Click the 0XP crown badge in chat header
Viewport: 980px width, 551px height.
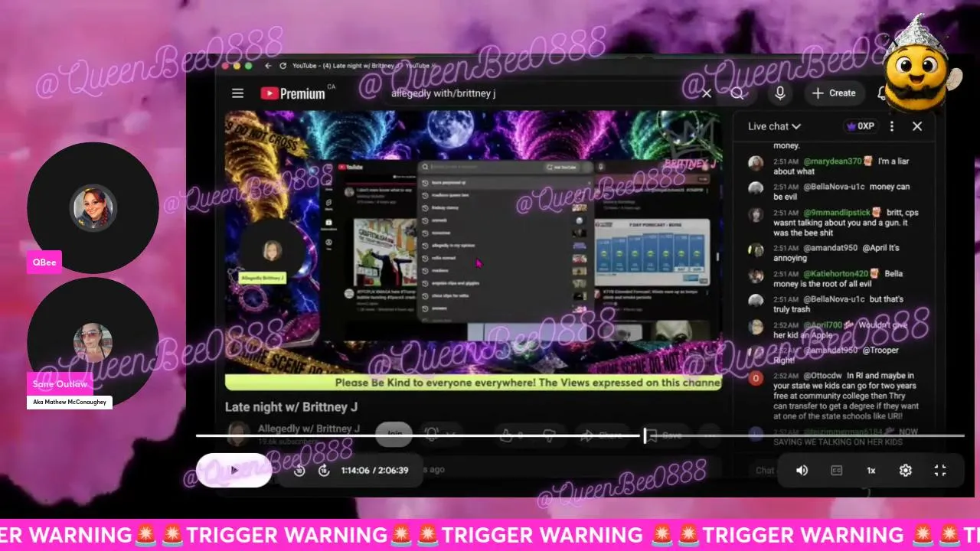(860, 126)
